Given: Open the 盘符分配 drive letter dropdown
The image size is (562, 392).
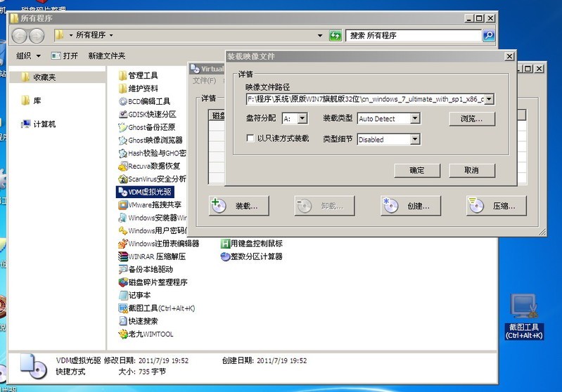Looking at the screenshot, I should (x=302, y=118).
